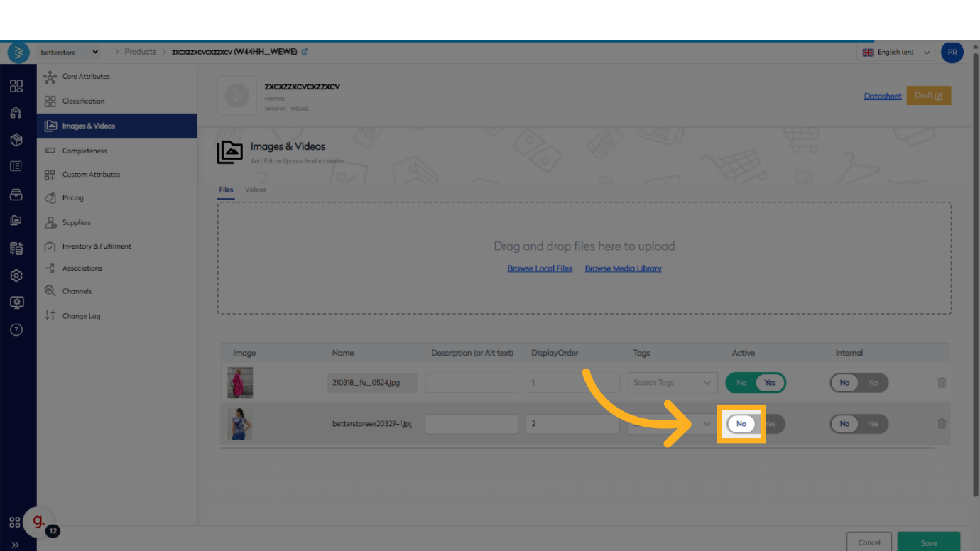The width and height of the screenshot is (980, 551).
Task: Click the DisplayOrder field showing 2
Action: point(572,424)
